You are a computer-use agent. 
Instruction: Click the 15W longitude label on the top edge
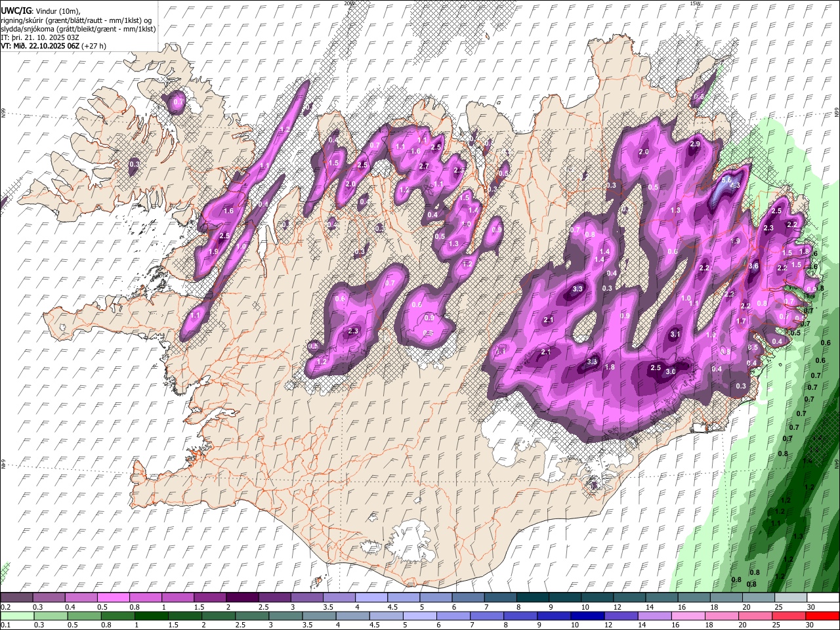pyautogui.click(x=696, y=3)
